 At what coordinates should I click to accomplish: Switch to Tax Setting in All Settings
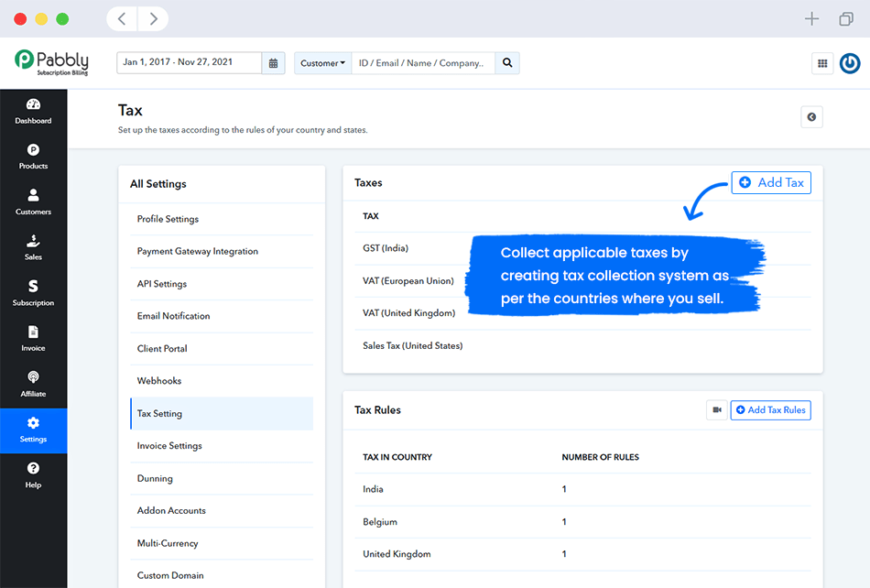(222, 413)
